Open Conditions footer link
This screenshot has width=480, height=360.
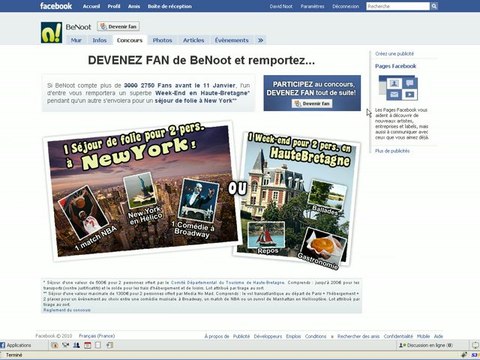click(x=315, y=336)
